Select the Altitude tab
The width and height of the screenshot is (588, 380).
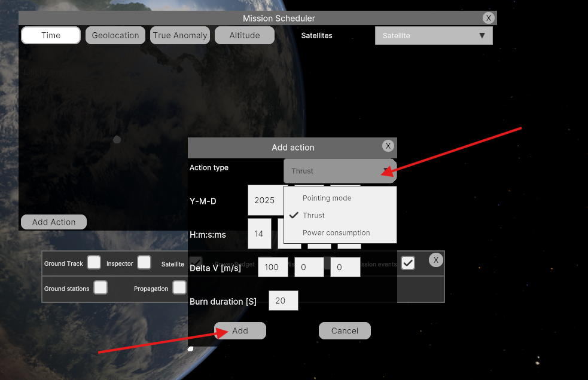point(245,35)
